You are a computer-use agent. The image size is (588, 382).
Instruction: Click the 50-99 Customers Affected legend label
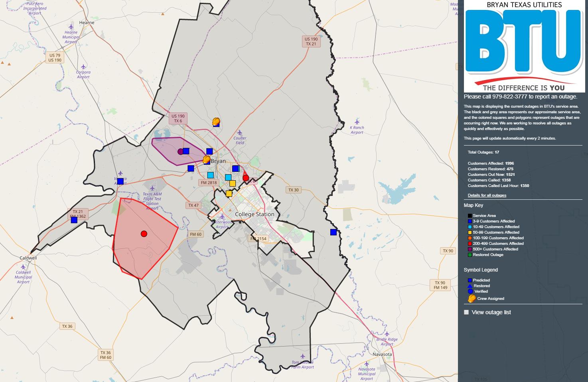pyautogui.click(x=496, y=232)
